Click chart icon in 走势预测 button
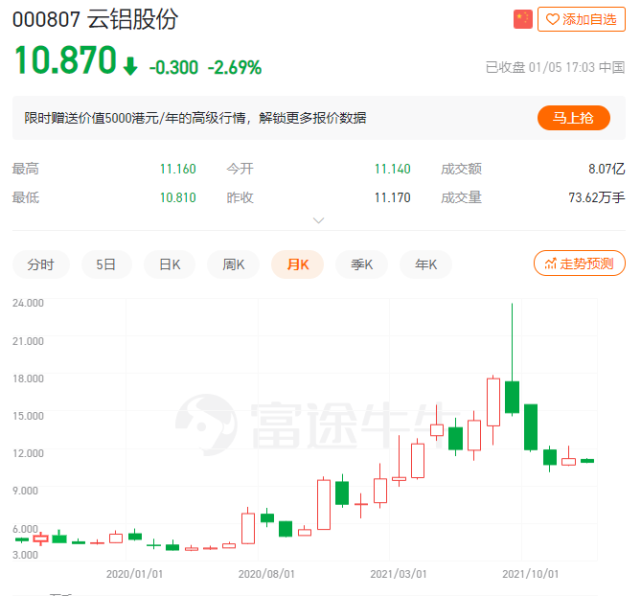The image size is (641, 596). point(550,264)
